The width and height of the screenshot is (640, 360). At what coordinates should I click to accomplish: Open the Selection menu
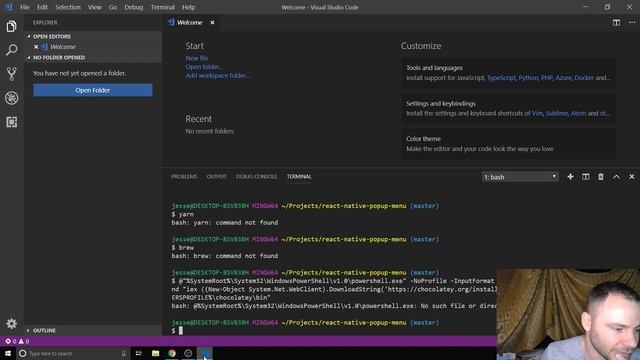(x=68, y=7)
